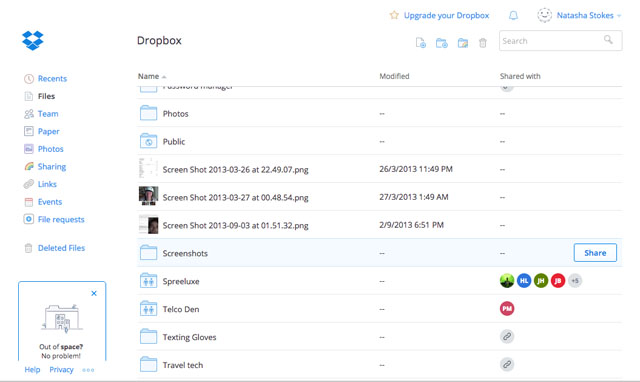Open the Texting Gloves folder name

(189, 337)
